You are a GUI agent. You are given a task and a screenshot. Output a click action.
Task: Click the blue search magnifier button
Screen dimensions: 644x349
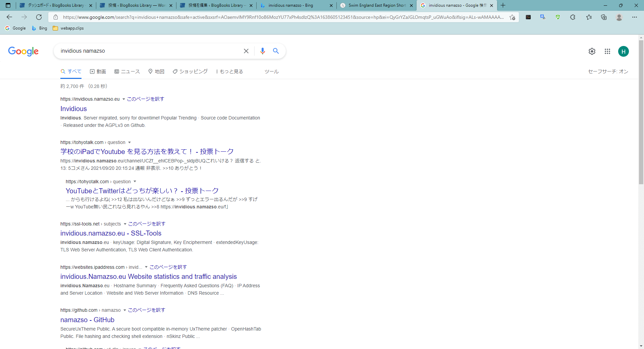[276, 51]
